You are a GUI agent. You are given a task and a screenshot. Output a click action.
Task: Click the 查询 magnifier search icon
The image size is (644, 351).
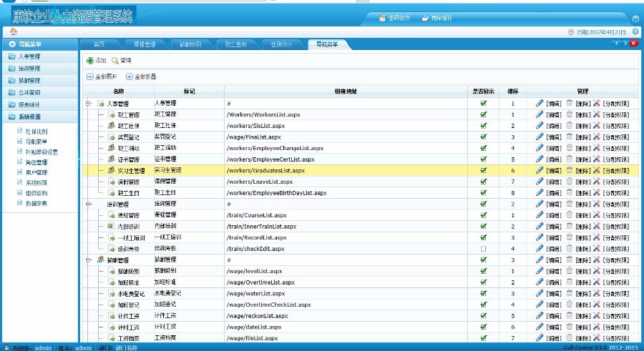point(114,61)
